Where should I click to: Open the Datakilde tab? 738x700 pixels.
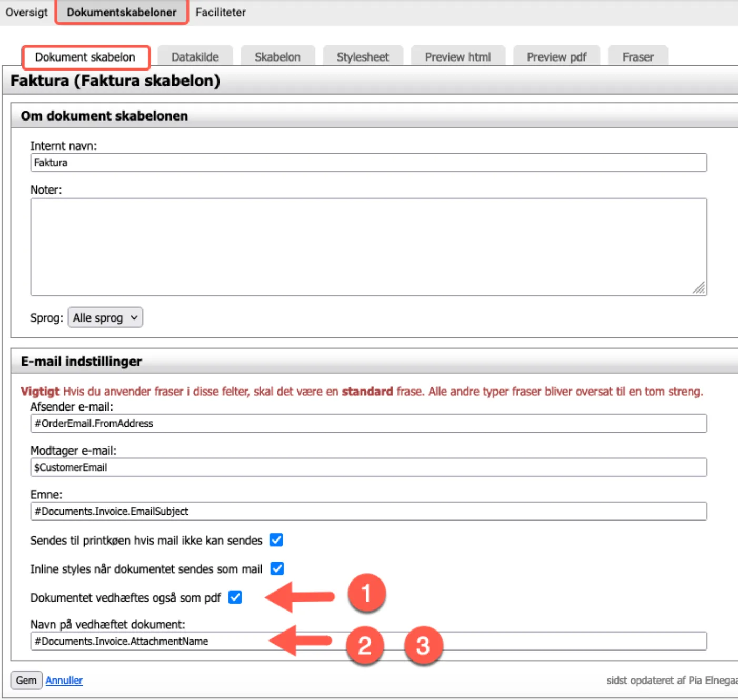click(x=195, y=57)
